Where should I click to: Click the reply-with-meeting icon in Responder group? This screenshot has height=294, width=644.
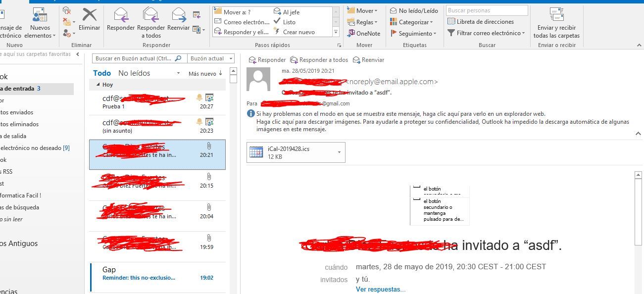click(x=197, y=15)
